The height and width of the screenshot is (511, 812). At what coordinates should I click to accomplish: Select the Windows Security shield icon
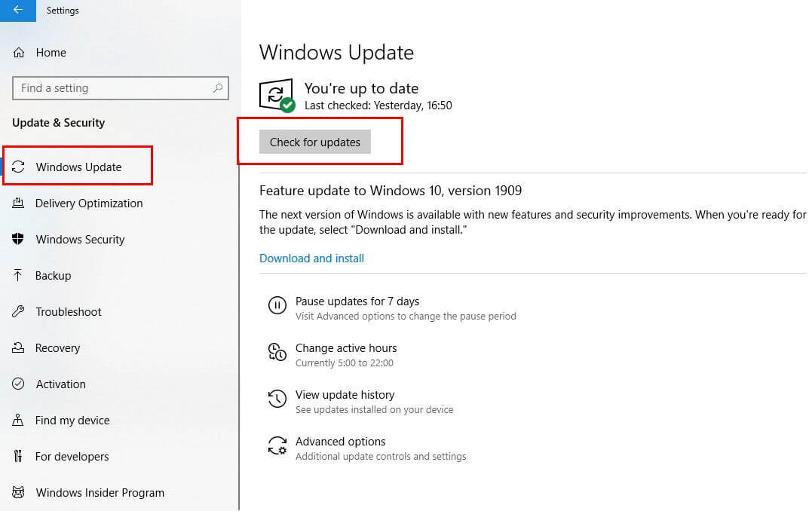point(20,239)
